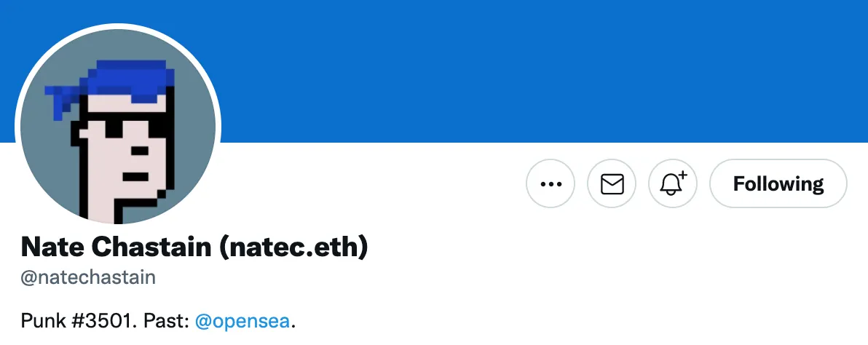Open the three-dot more options menu
This screenshot has width=868, height=345.
tap(551, 184)
